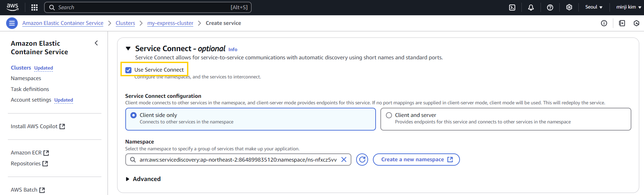644x195 pixels.
Task: Collapse the Service Connect section
Action: pyautogui.click(x=128, y=49)
